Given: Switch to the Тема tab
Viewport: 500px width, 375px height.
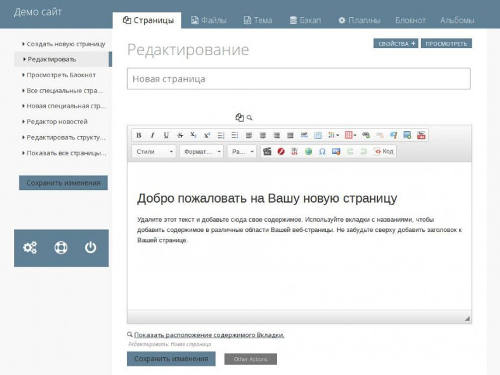Looking at the screenshot, I should pos(258,20).
